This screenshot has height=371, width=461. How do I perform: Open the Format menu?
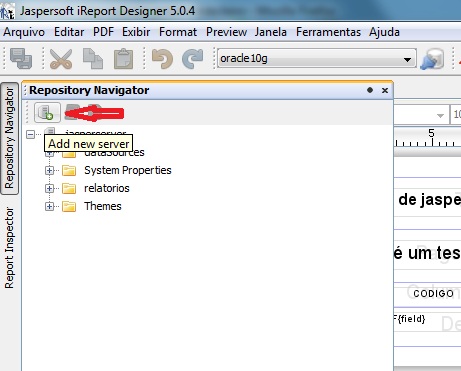point(178,32)
